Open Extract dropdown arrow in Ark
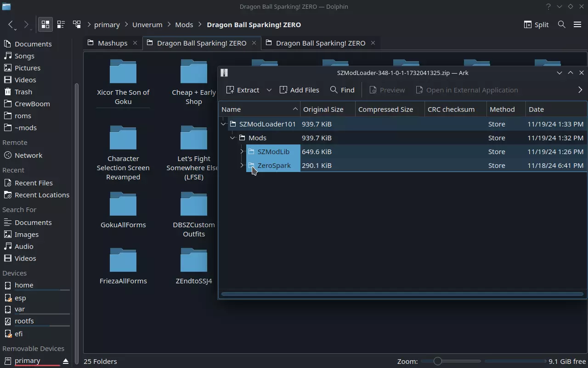Screen dimensions: 588x368 269,90
